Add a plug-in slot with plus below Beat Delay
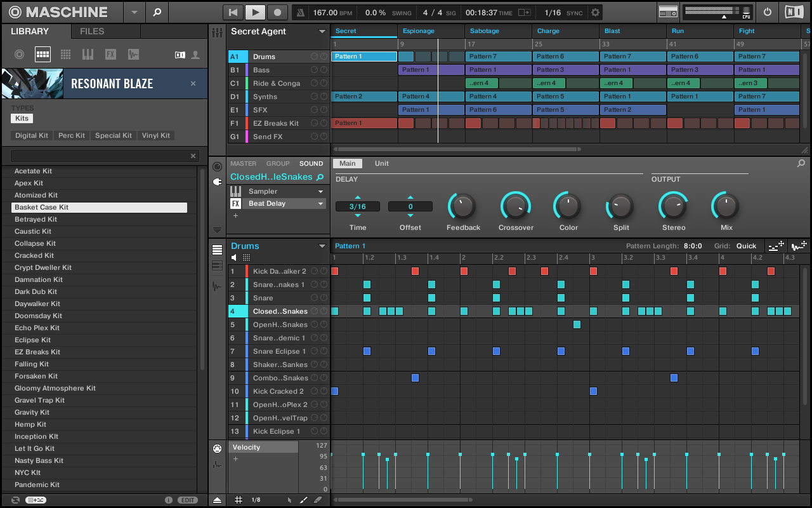 235,216
